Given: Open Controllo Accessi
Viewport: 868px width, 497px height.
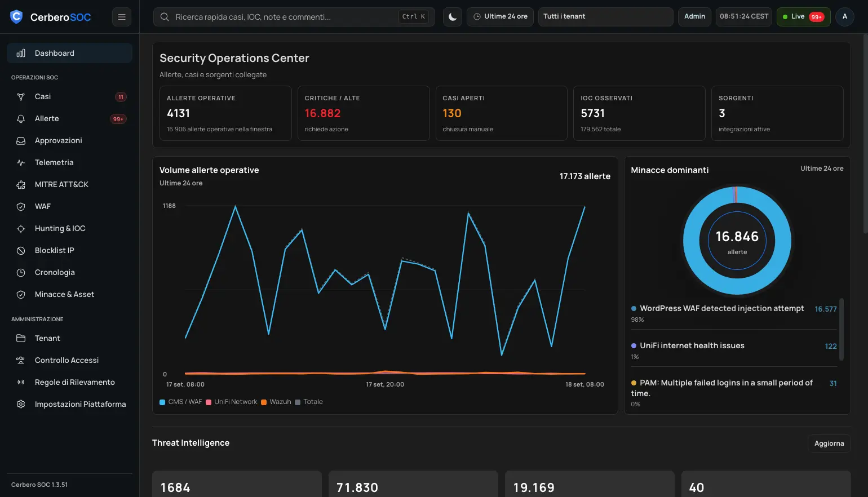Looking at the screenshot, I should (69, 361).
